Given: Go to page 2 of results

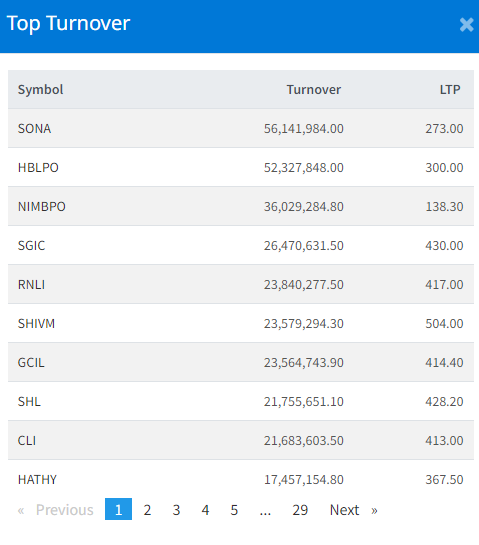Looking at the screenshot, I should (147, 510).
